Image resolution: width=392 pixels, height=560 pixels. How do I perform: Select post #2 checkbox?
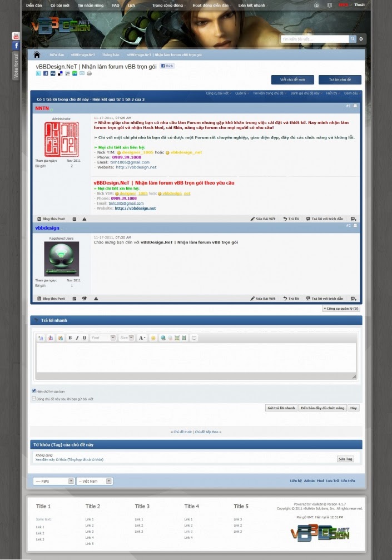355,226
